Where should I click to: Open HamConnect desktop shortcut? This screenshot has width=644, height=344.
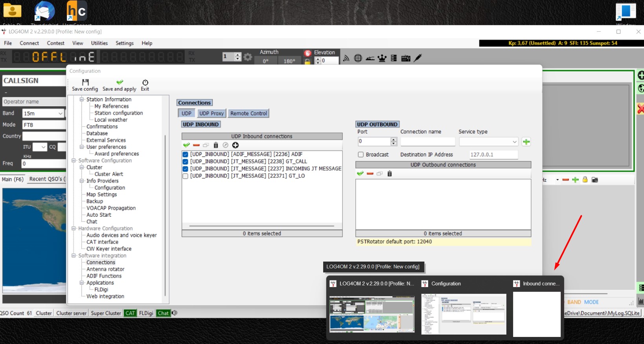[x=77, y=12]
